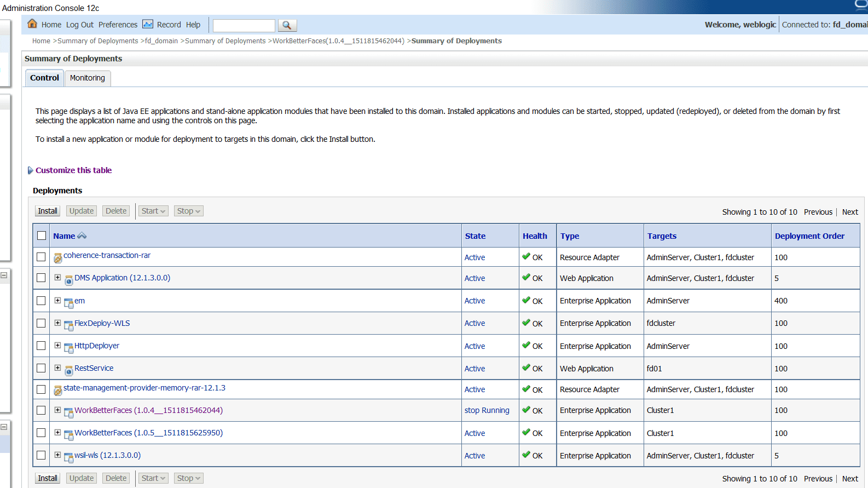Click the FlexDeploy-WLS enterprise application icon
The image size is (868, 488).
[69, 326]
